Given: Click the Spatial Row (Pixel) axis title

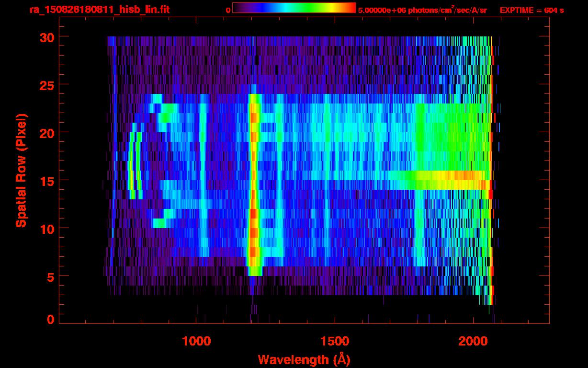Looking at the screenshot, I should pyautogui.click(x=21, y=171).
